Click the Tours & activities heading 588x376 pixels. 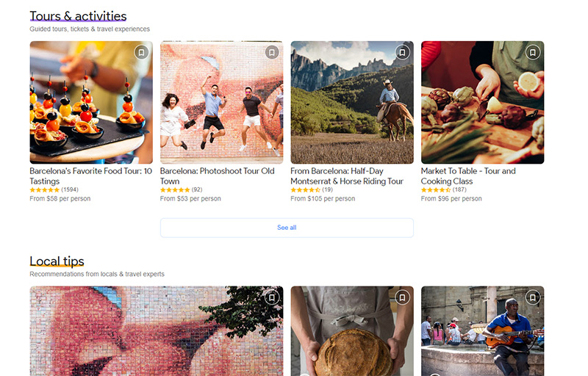pos(78,16)
